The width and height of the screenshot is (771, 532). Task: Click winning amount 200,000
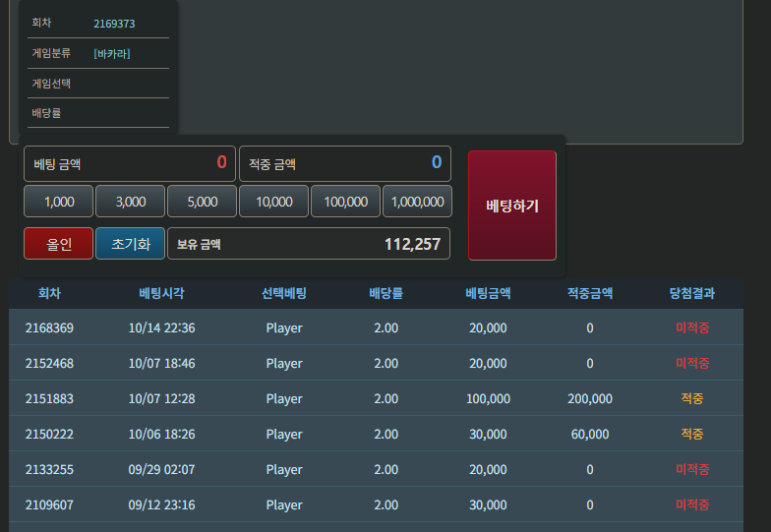pos(590,399)
